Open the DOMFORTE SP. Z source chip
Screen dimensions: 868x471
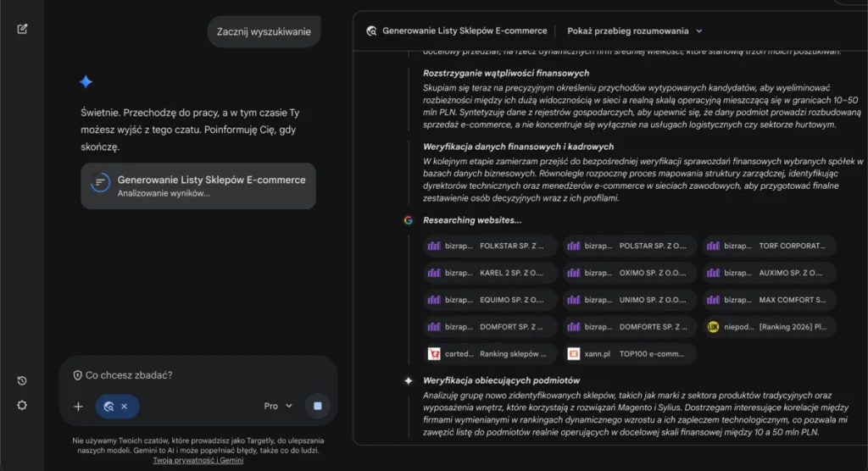pyautogui.click(x=630, y=327)
